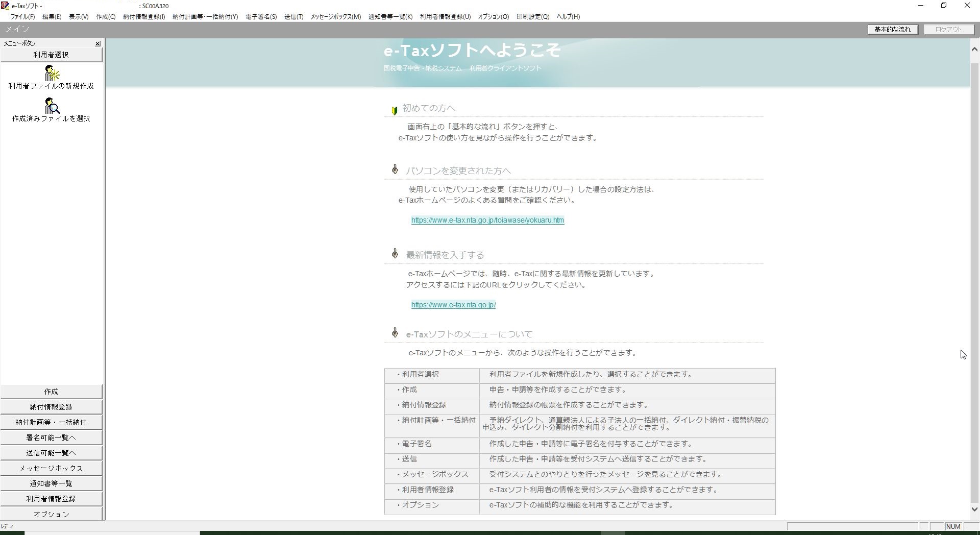Open the 利用者情報登録(U) menu

tap(445, 17)
